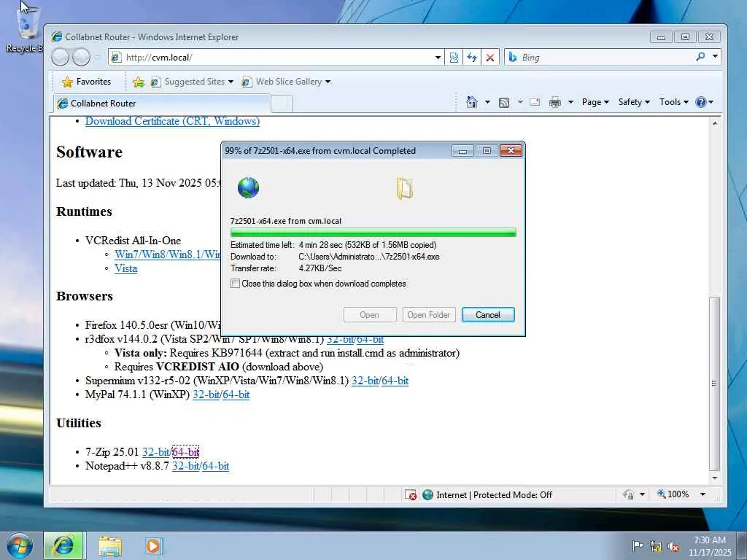Check Close this dialog box when download completes
This screenshot has height=560, width=747.
click(235, 284)
